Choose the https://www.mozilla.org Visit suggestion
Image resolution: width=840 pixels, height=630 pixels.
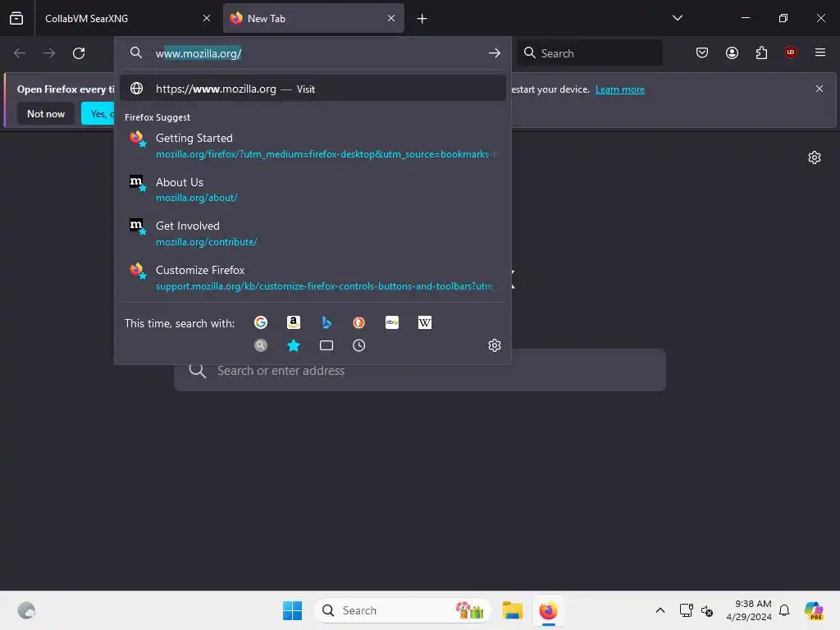click(313, 89)
